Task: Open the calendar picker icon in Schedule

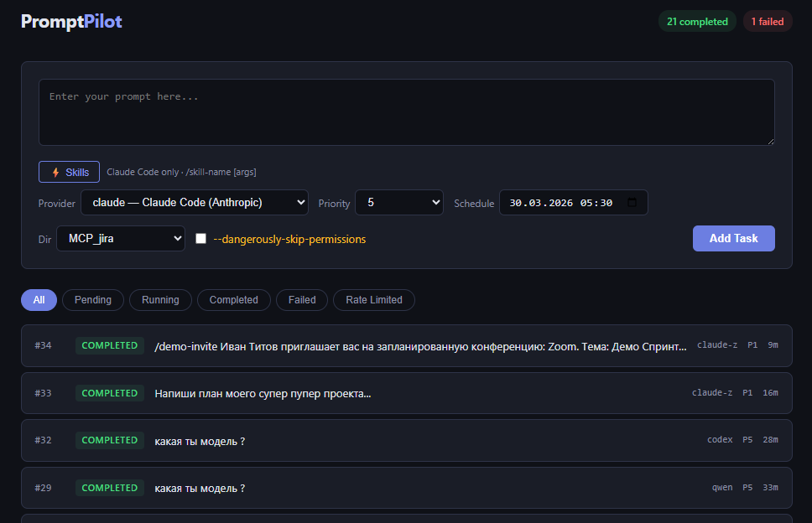Action: click(632, 202)
